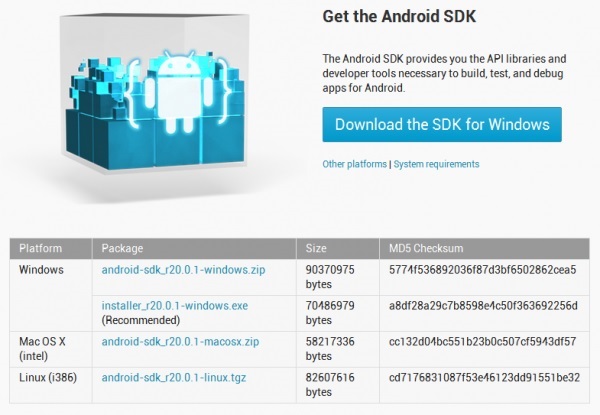Select the Linux tgz MD5 checksum

tap(484, 378)
